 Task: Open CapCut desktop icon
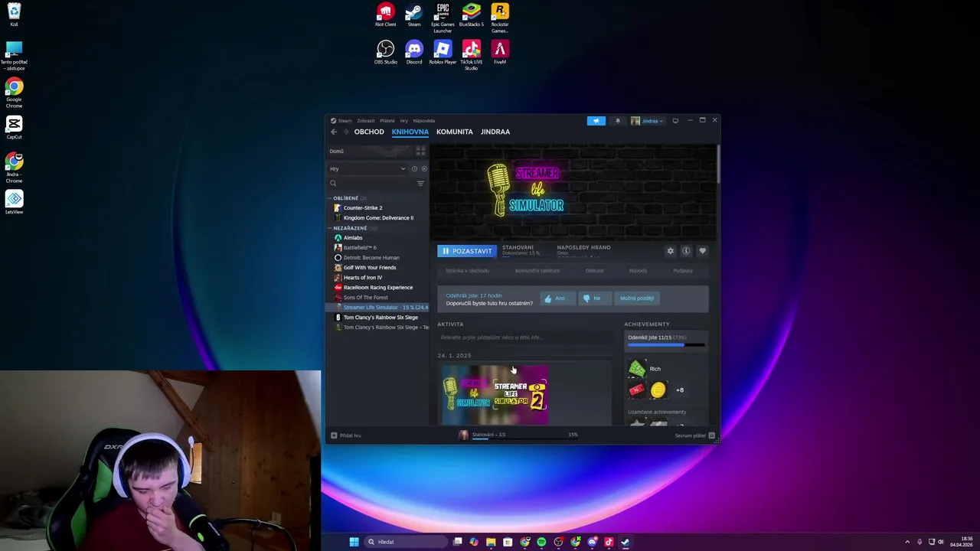pos(14,127)
